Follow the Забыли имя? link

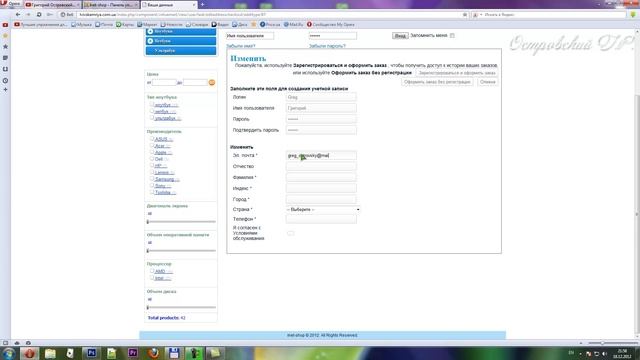click(x=241, y=46)
